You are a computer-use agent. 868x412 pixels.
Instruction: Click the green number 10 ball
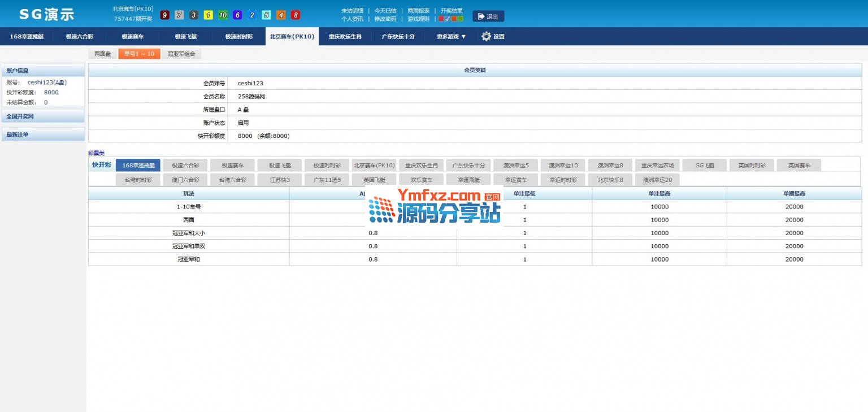pyautogui.click(x=223, y=15)
